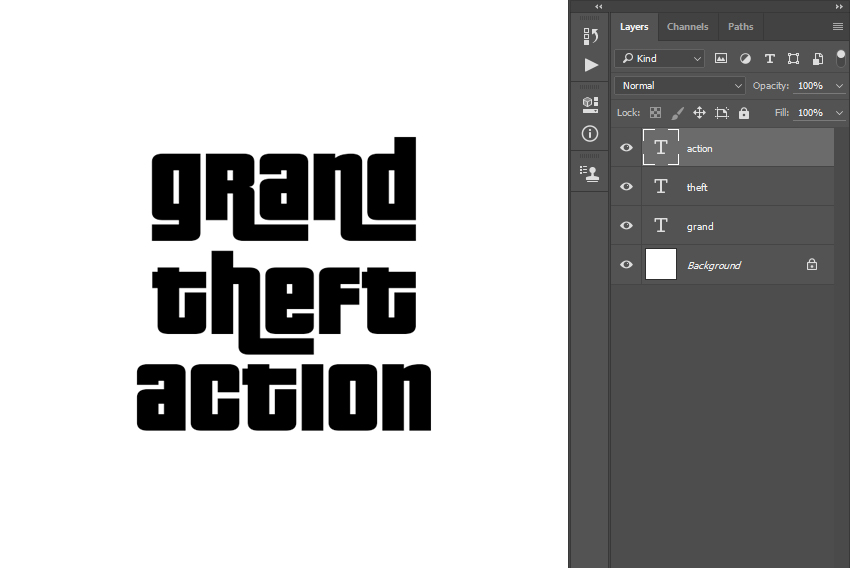Select the layer named grand
This screenshot has height=568, width=850.
click(x=723, y=225)
